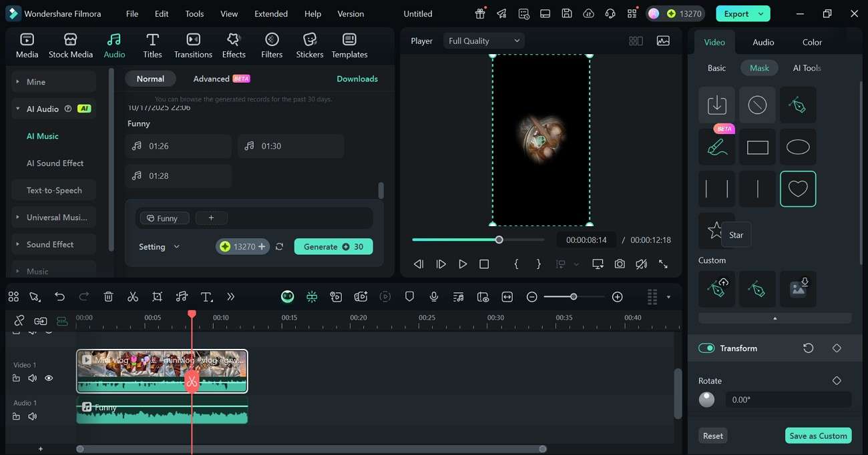
Task: Open the Downloads link
Action: (357, 79)
